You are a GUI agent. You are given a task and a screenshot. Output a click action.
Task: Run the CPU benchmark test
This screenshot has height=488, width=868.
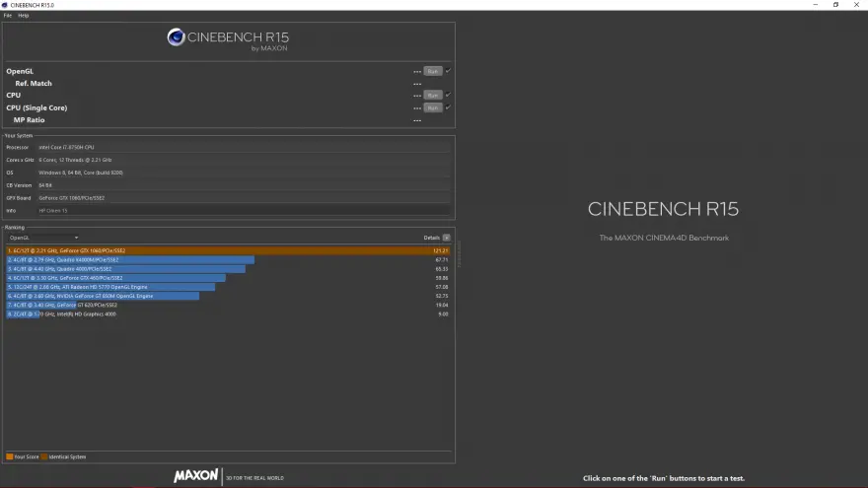[432, 95]
